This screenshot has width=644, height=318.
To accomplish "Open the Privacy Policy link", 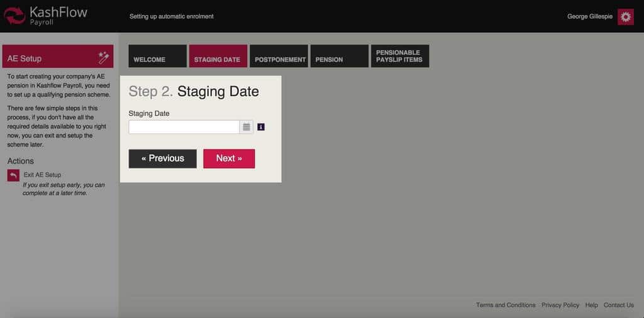I will pyautogui.click(x=560, y=305).
